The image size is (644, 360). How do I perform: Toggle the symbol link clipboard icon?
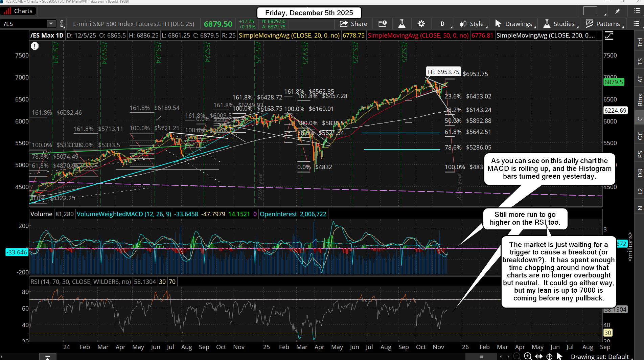[62, 24]
